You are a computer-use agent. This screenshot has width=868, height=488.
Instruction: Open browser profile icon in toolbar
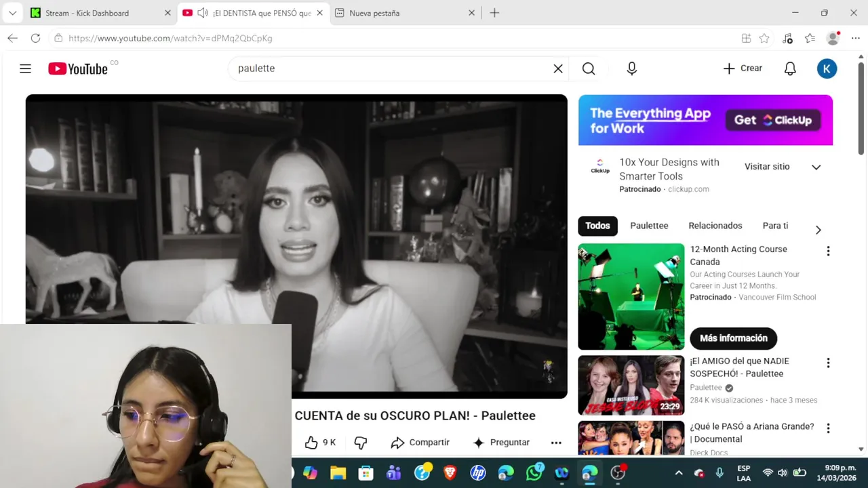pos(833,38)
